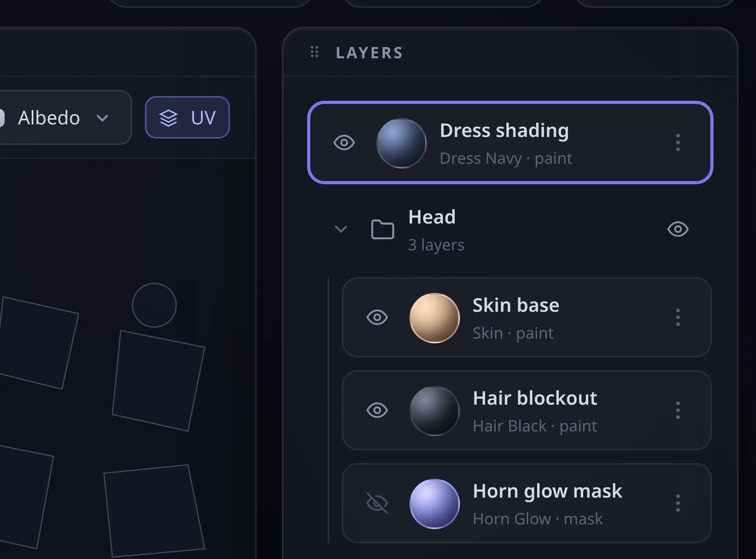
Task: Click the Hair blockout dark sphere thumbnail
Action: tap(434, 411)
